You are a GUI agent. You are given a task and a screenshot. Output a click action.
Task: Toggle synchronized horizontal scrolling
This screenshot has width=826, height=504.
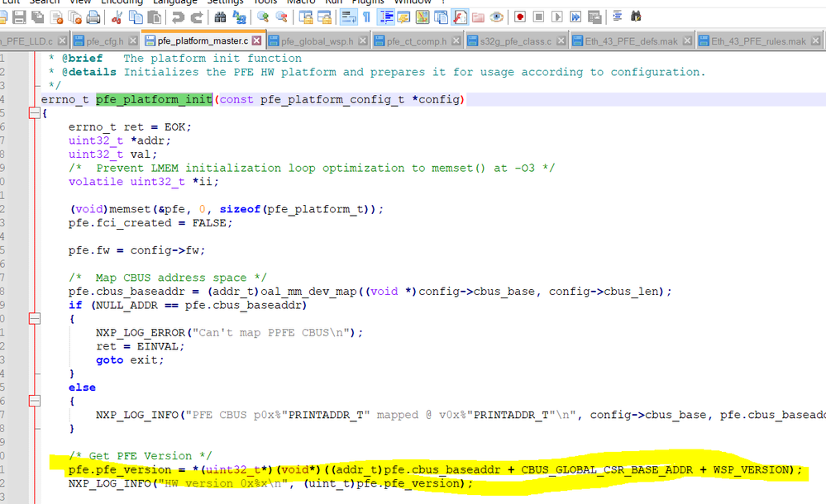click(324, 17)
